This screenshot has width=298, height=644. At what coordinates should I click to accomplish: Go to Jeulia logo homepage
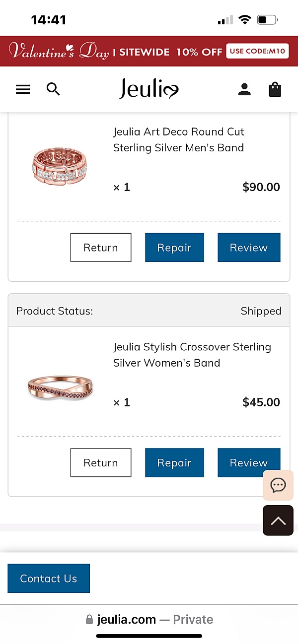[149, 89]
